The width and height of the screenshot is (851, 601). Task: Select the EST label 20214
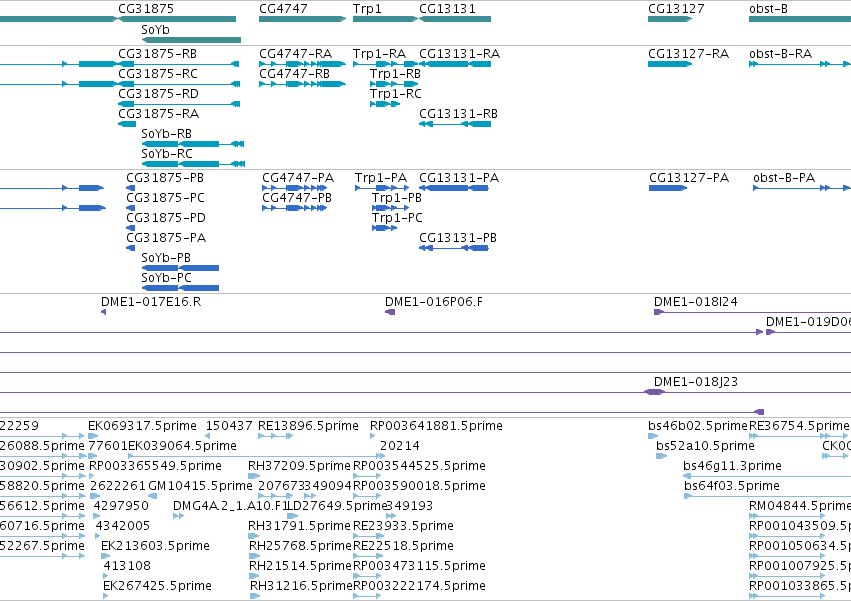[x=400, y=446]
